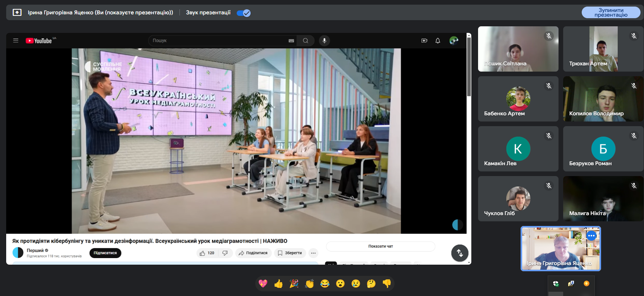Send the clapping hands emoji reaction
Image resolution: width=644 pixels, height=296 pixels.
pyautogui.click(x=309, y=284)
